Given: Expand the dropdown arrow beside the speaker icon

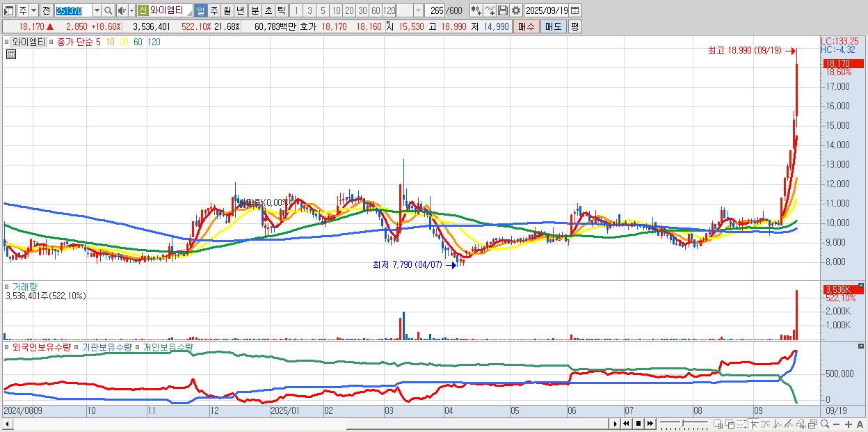Looking at the screenshot, I should [131, 10].
